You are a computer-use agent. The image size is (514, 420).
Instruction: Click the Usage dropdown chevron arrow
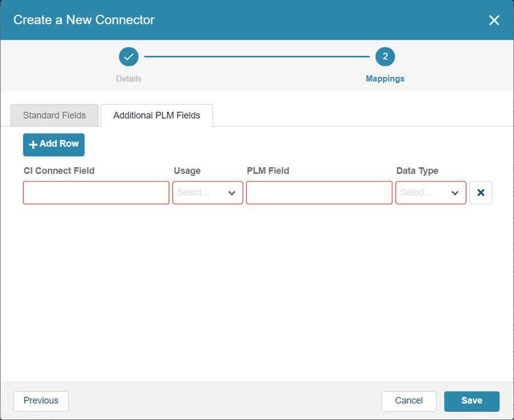[x=232, y=193]
